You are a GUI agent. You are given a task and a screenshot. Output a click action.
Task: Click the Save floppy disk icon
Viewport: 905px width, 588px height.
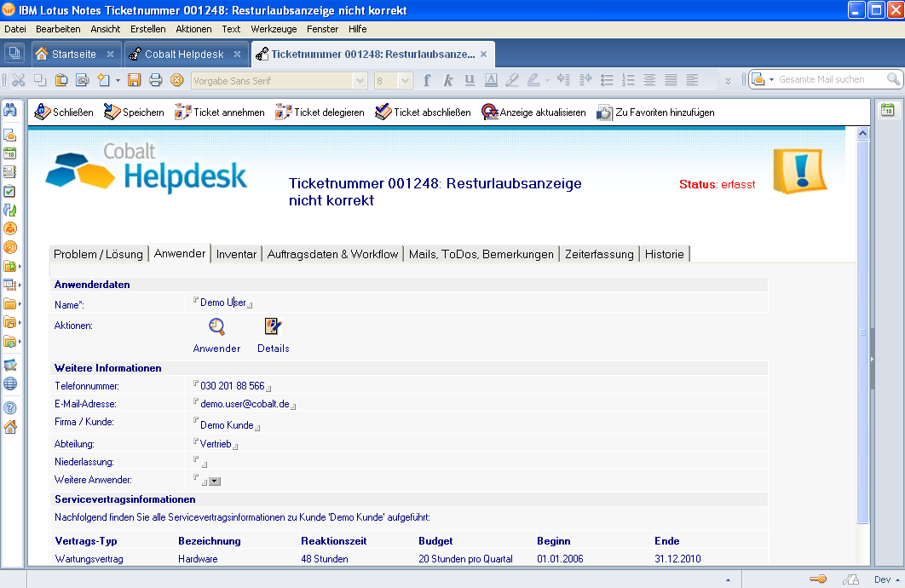click(134, 80)
